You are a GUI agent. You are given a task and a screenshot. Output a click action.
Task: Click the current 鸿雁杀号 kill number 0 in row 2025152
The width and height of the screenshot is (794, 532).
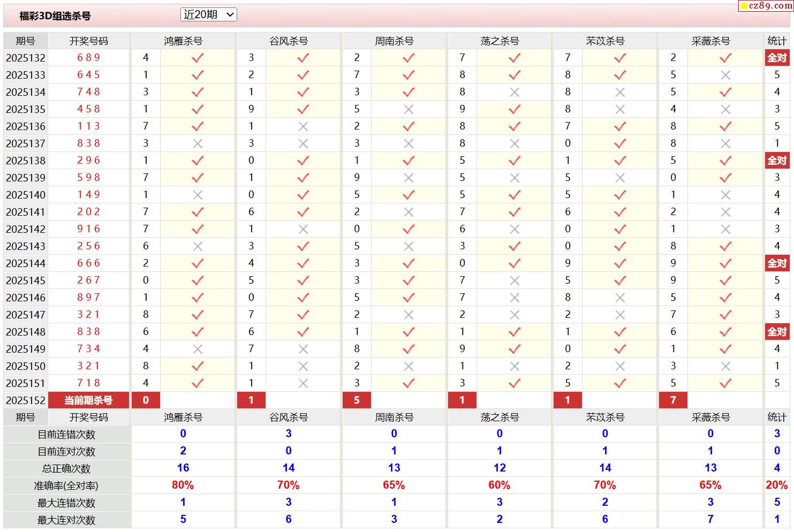146,400
